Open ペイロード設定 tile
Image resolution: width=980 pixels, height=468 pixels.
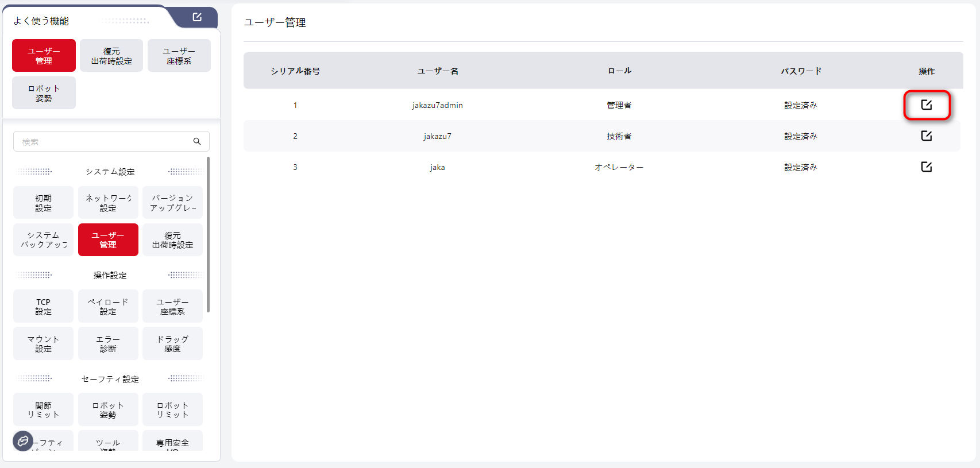[108, 307]
